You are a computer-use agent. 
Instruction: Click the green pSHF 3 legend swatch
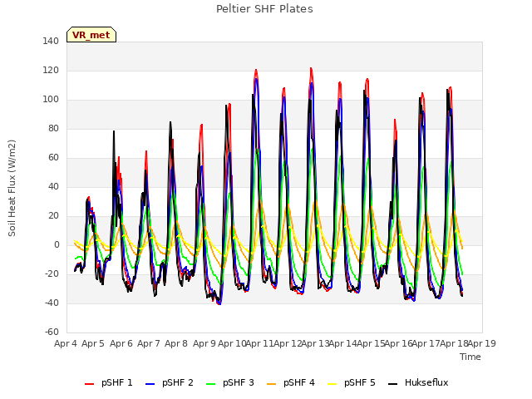tap(210, 384)
